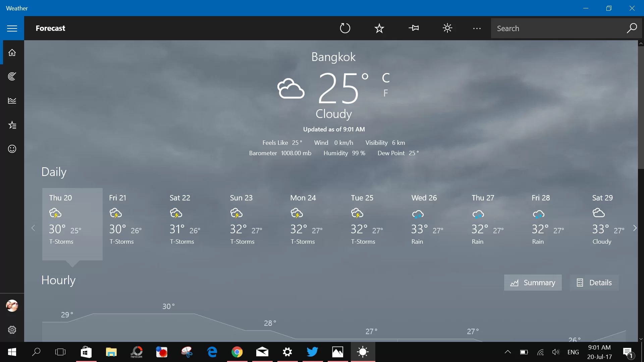Add Bangkok to favorites with star

tap(379, 28)
